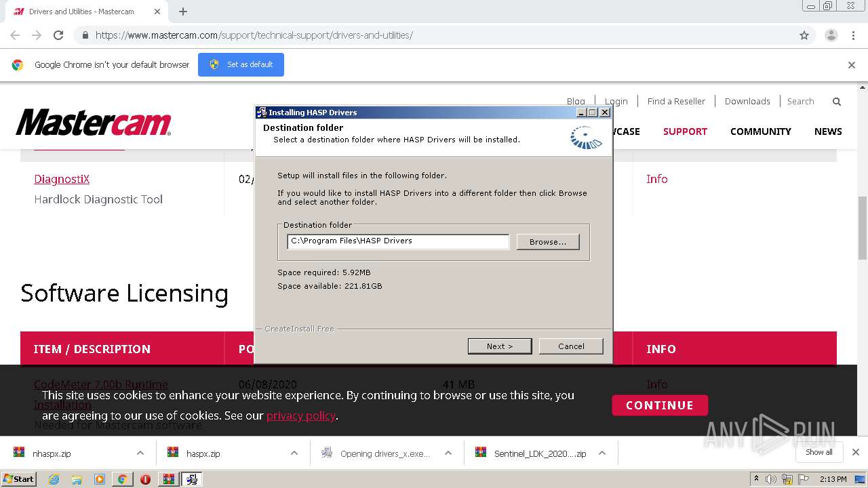Viewport: 868px width, 488px height.
Task: Open the Windows Start menu
Action: point(18,479)
